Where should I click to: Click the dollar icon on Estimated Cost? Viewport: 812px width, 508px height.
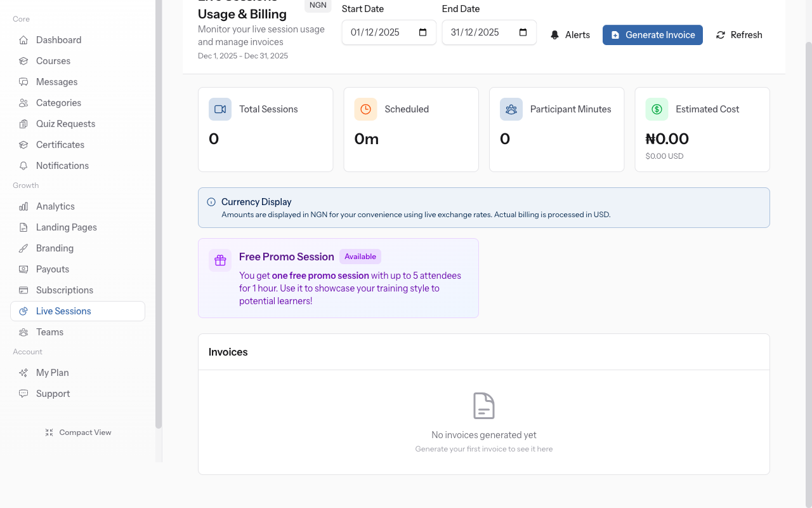click(657, 109)
